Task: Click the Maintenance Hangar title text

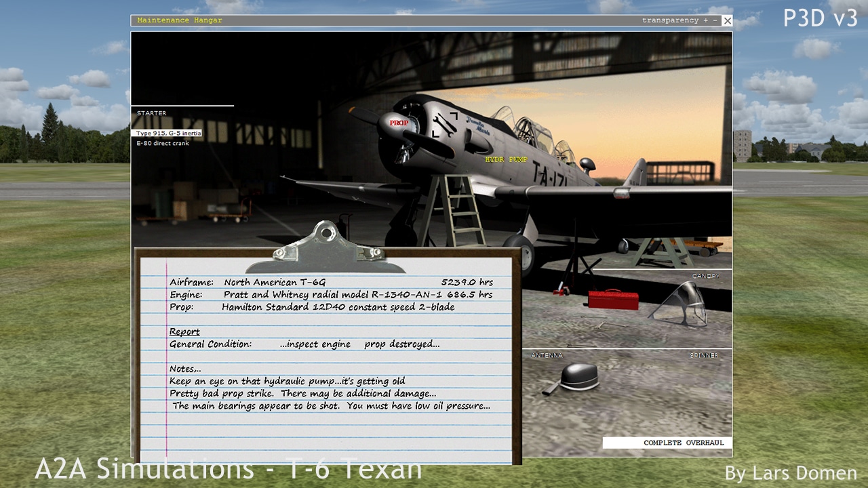Action: pyautogui.click(x=180, y=20)
